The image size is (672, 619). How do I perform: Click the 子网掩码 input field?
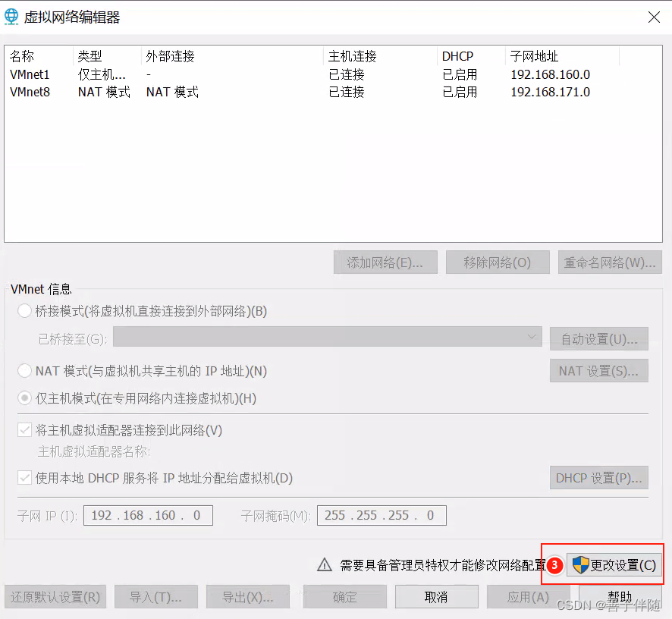382,515
